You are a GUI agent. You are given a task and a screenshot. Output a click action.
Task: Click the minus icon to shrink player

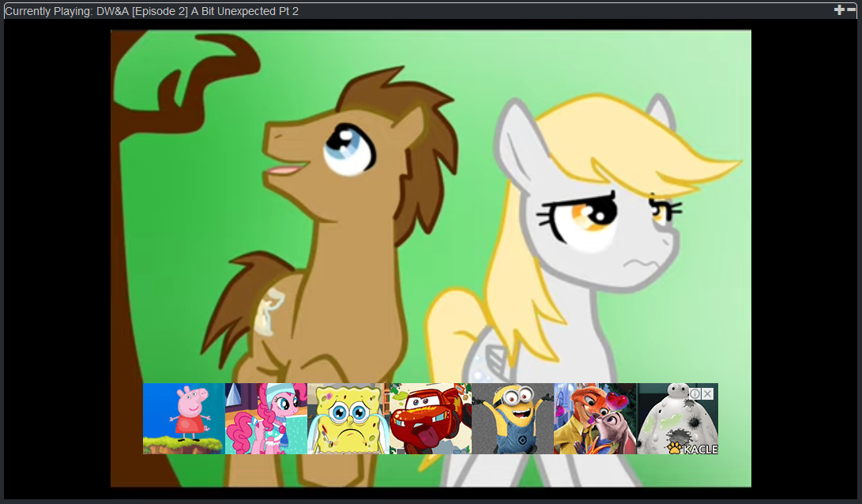pyautogui.click(x=851, y=9)
